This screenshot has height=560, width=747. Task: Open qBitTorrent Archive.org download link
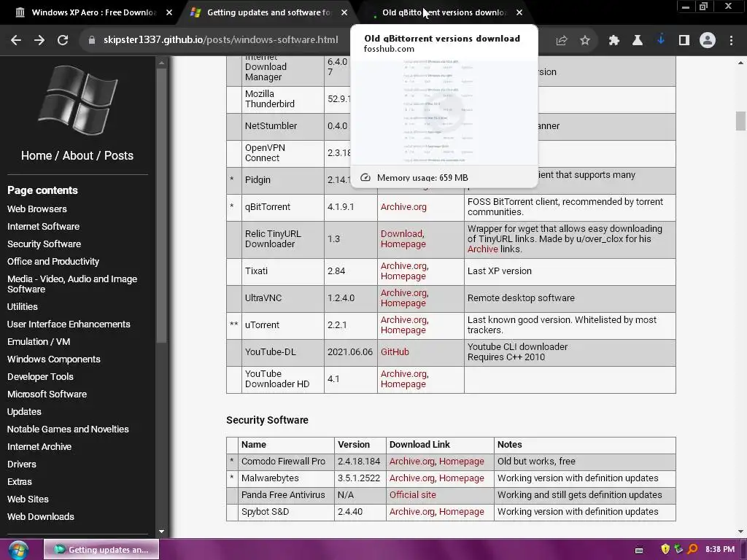click(x=403, y=207)
